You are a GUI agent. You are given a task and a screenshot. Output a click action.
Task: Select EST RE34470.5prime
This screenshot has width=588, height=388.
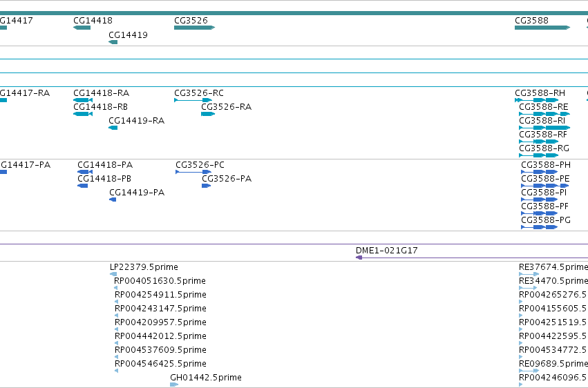coord(528,288)
